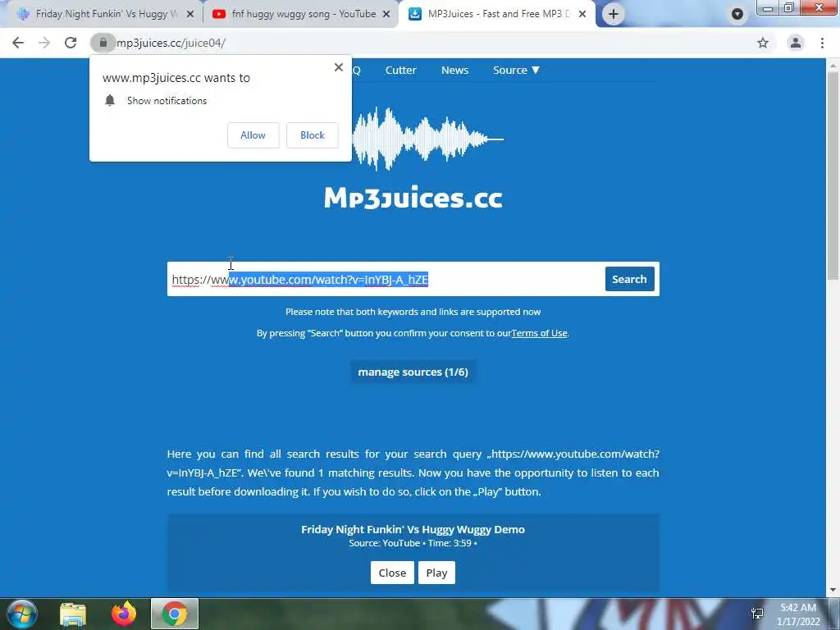840x630 pixels.
Task: Open the Chrome profile avatar icon
Action: [796, 43]
